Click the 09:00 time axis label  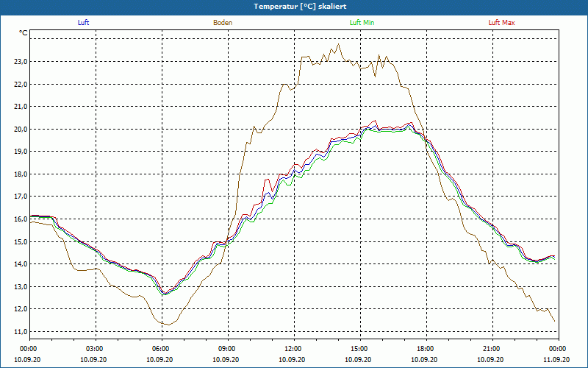pyautogui.click(x=228, y=349)
